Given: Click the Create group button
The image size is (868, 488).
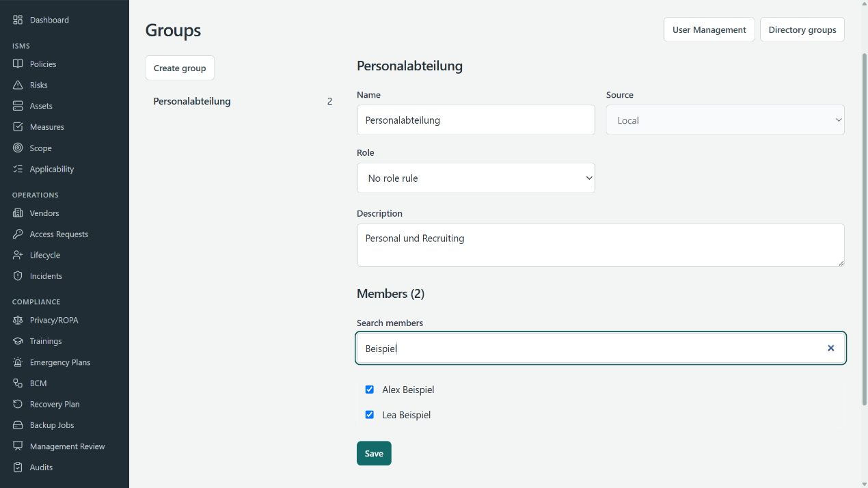Looking at the screenshot, I should (x=180, y=68).
